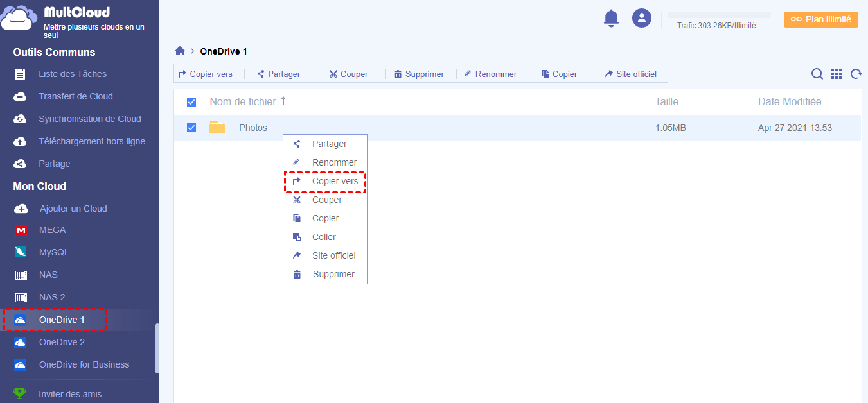Screen dimensions: 868x403
Task: Open Synchronisation de Cloud
Action: click(90, 119)
